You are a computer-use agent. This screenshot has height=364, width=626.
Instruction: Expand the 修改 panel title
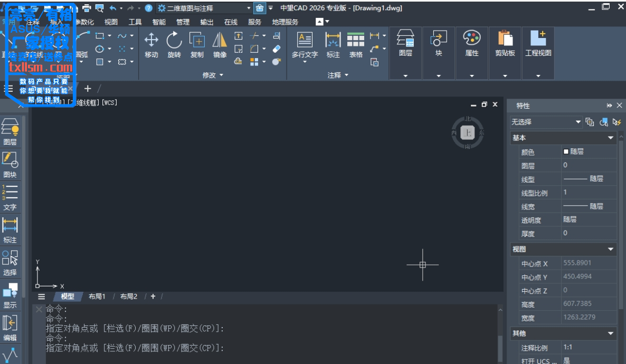point(213,75)
